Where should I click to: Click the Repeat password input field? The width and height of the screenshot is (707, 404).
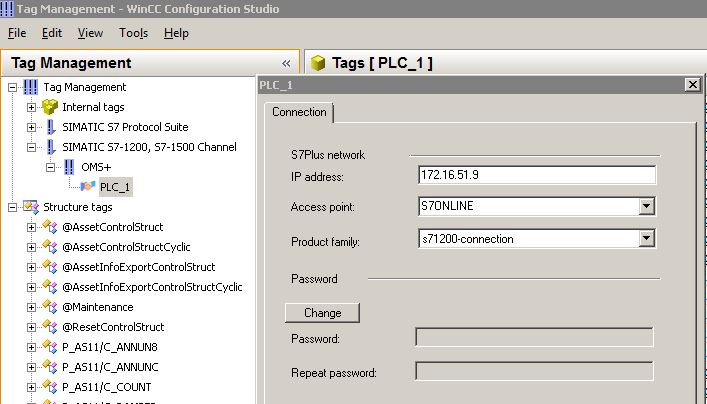point(534,372)
